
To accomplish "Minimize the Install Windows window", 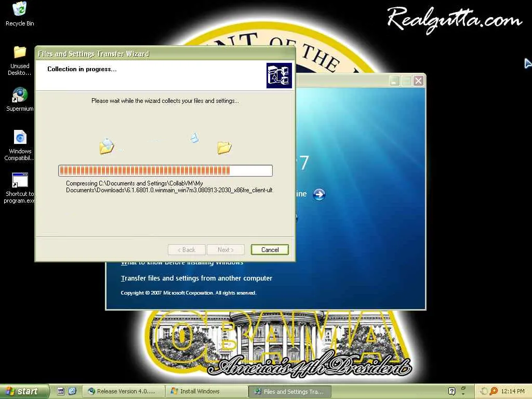I will click(x=394, y=81).
